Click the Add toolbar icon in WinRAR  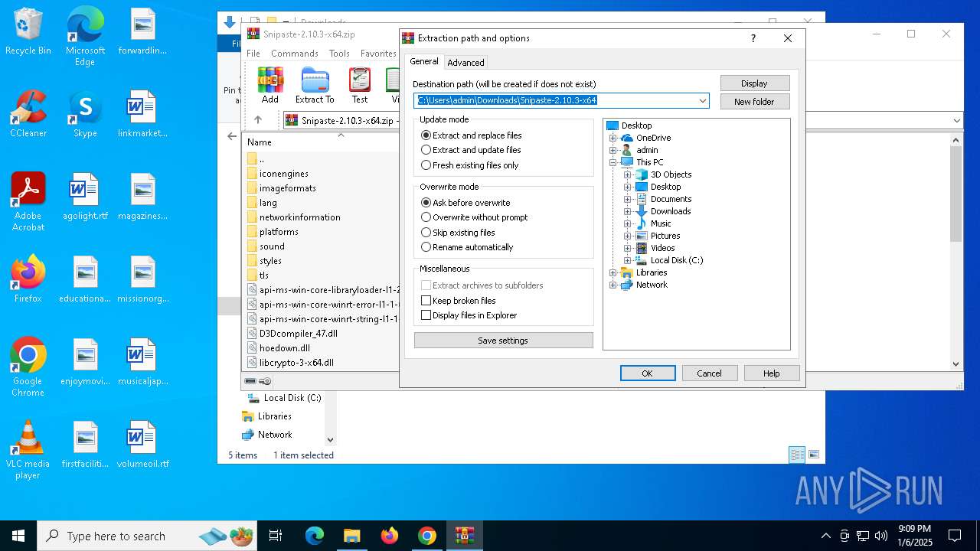pyautogui.click(x=270, y=85)
